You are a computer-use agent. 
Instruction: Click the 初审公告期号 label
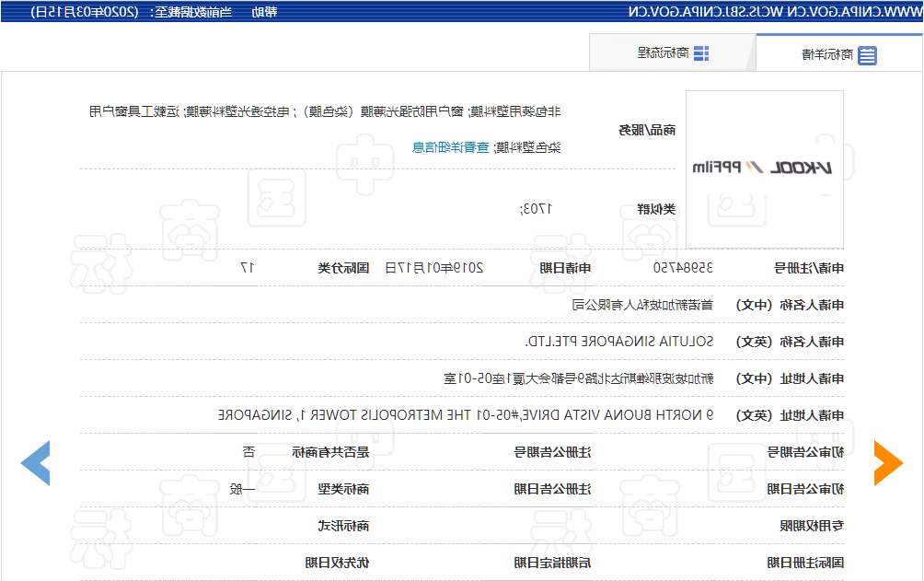tap(805, 452)
